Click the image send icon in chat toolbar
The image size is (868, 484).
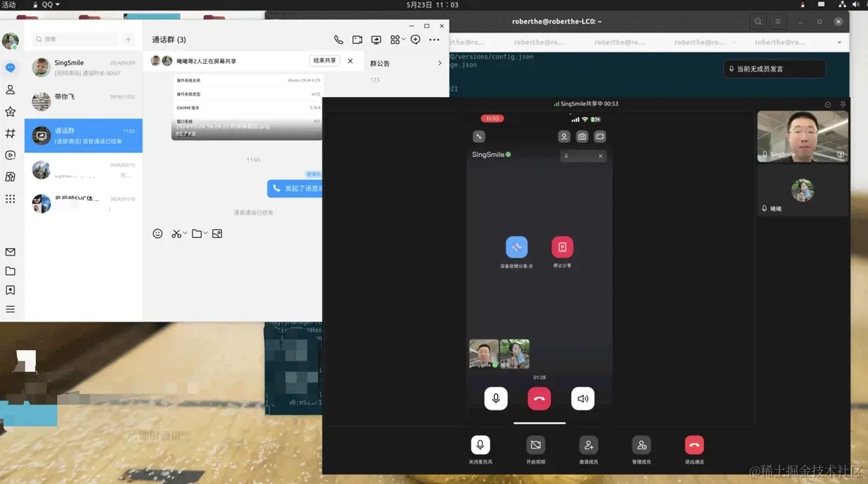pos(217,234)
